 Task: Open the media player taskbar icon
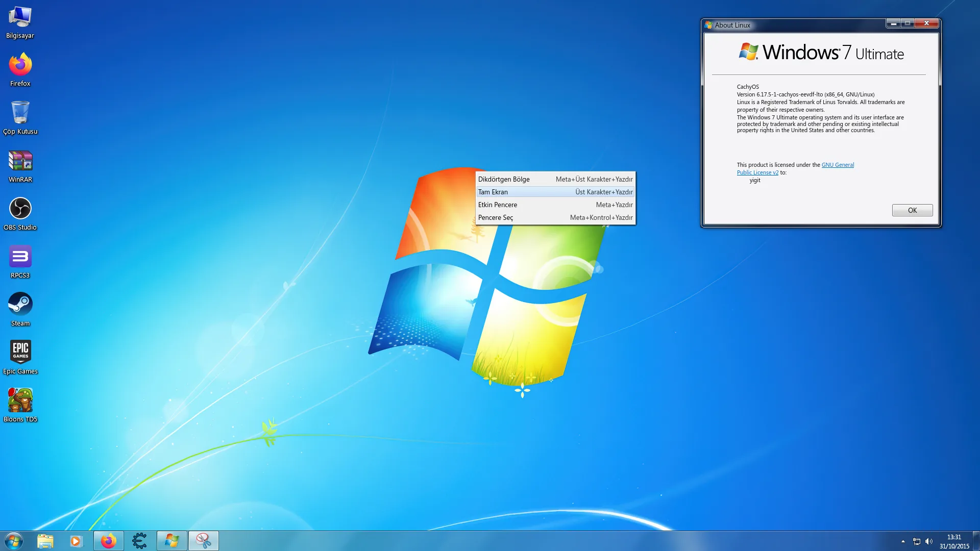(x=76, y=541)
